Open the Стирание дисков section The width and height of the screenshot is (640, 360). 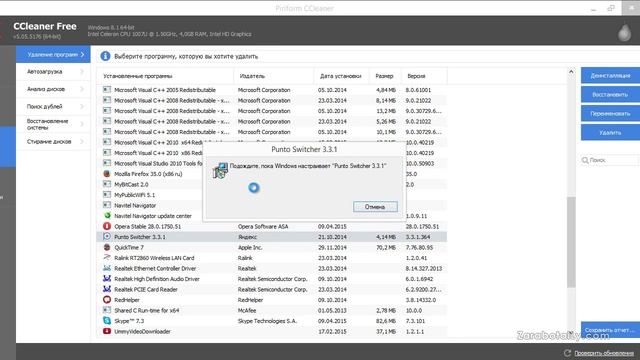pos(53,142)
